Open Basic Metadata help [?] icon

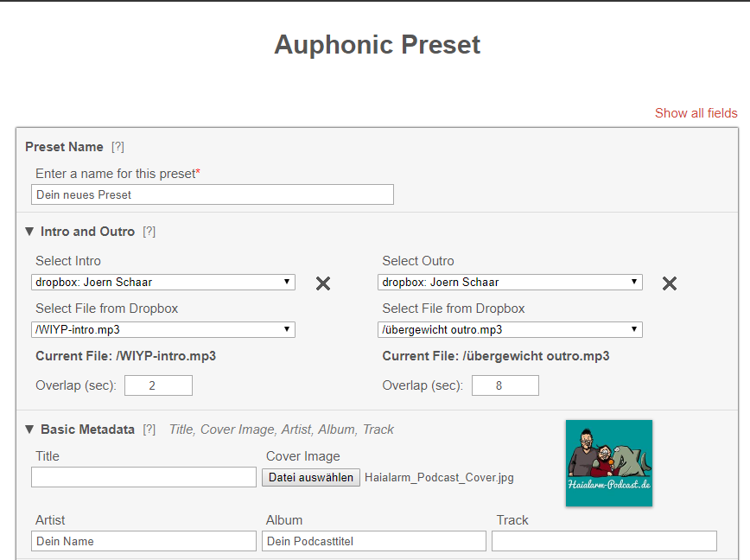click(x=149, y=430)
